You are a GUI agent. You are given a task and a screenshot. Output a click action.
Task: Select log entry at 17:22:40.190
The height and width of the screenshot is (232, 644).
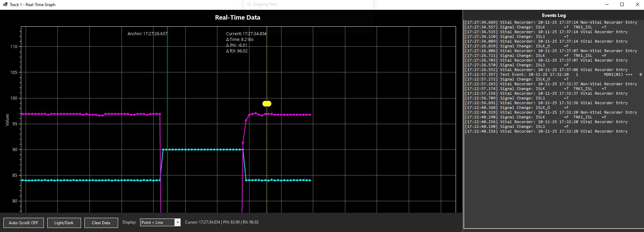tap(517, 126)
